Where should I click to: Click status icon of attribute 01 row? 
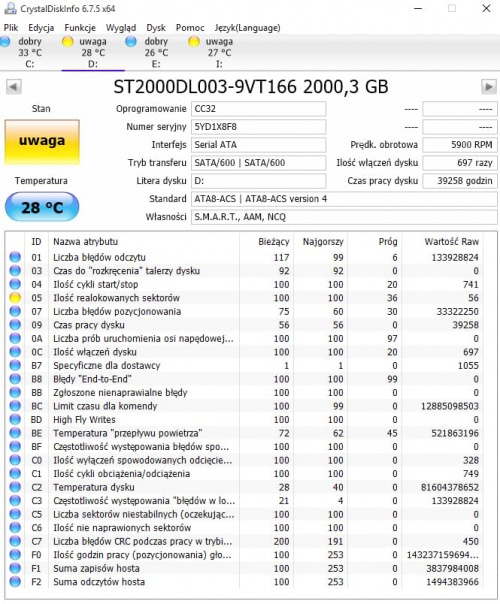click(15, 257)
